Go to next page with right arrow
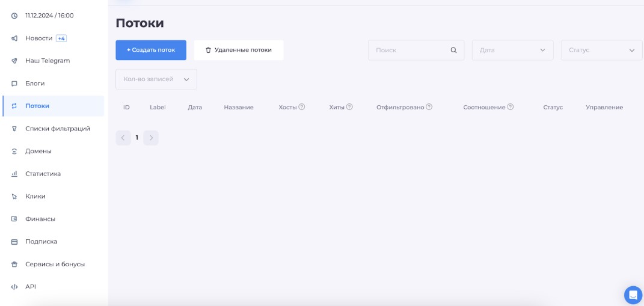Screen dimensions: 644x306 151,138
